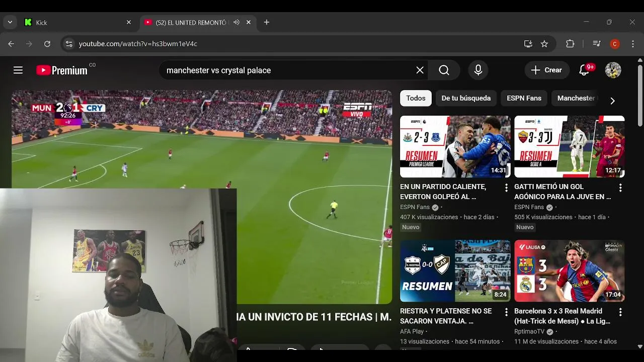Go to YouTube Premium home logo

click(62, 70)
